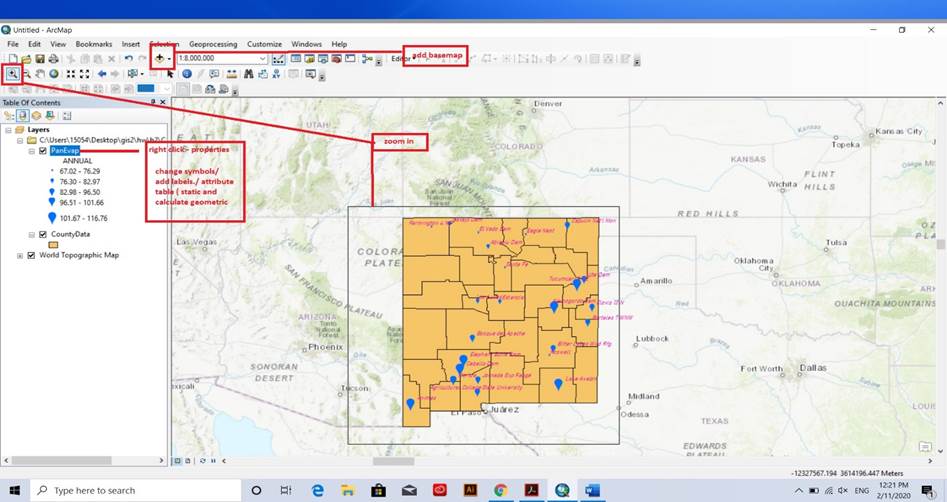947x502 pixels.
Task: Open Word from the taskbar
Action: (x=592, y=490)
